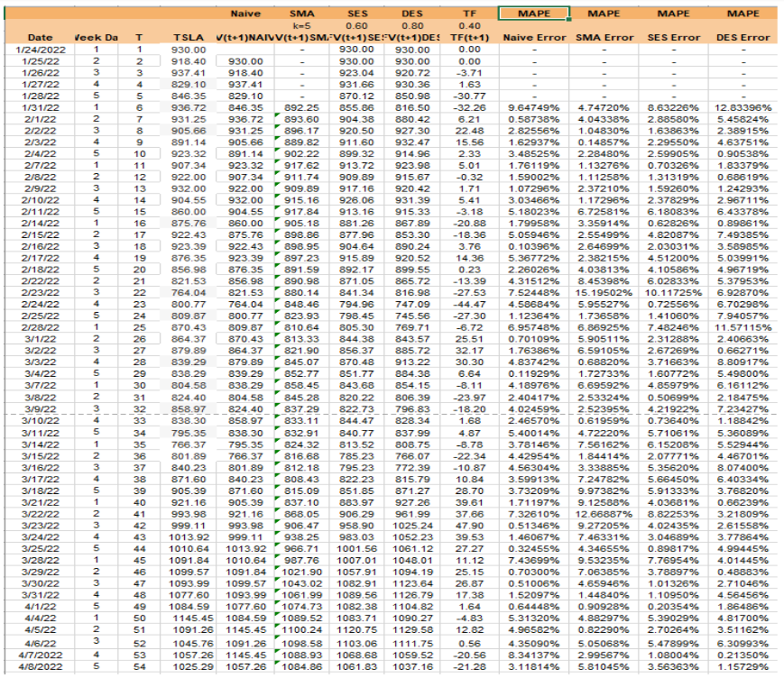Select the k=5 parameter cell
This screenshot has width=784, height=678.
coord(302,26)
